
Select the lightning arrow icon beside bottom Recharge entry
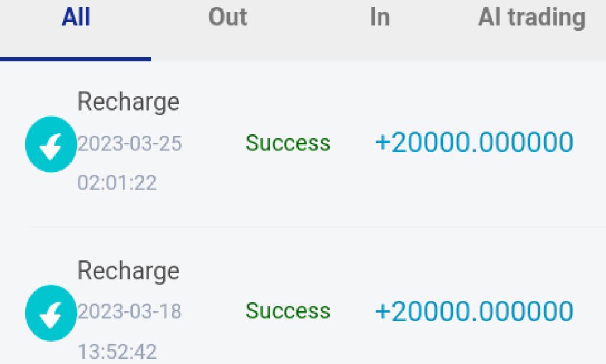pos(50,313)
